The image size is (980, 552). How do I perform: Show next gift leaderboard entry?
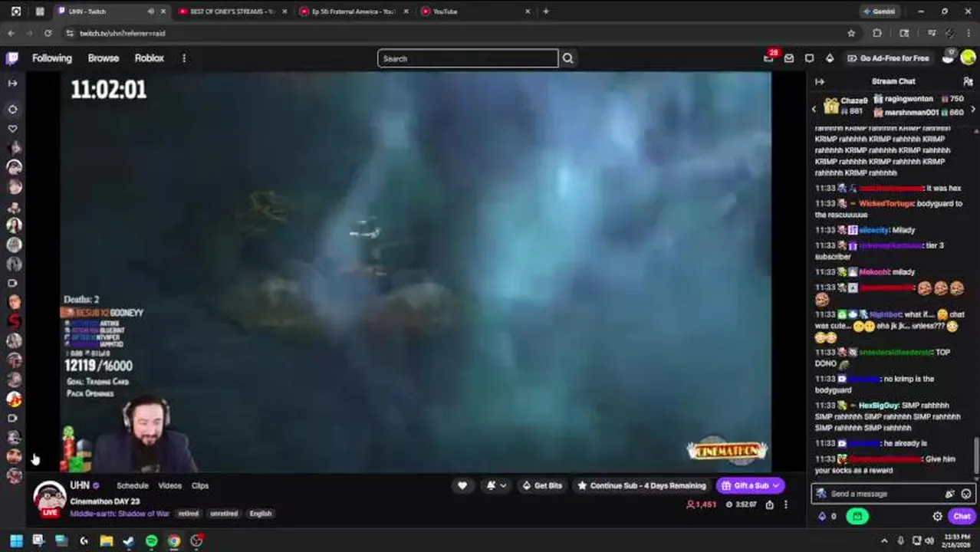[x=973, y=110]
